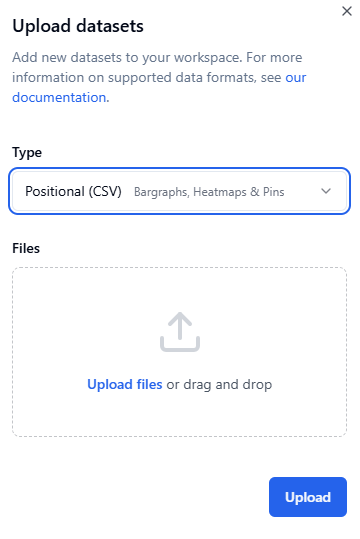Open the Positional (CSV) type selector
This screenshot has height=539, width=360.
tap(179, 191)
